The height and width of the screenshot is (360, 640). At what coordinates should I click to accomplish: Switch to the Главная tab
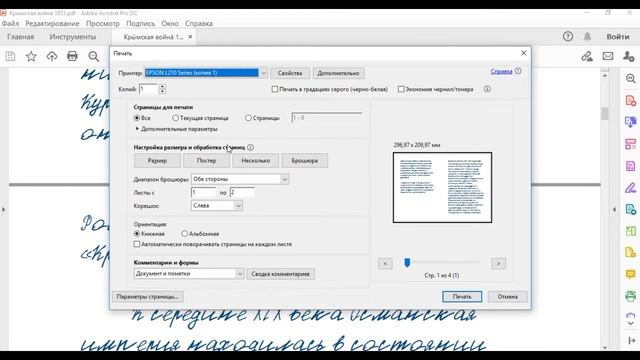tap(20, 37)
